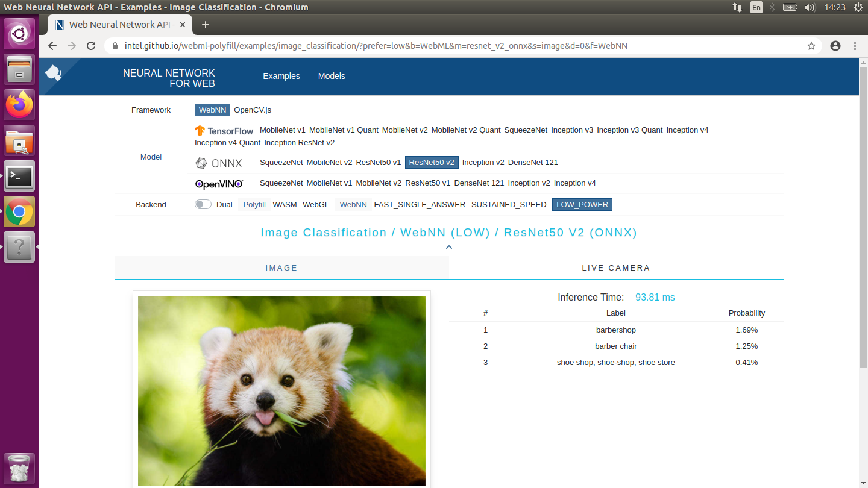Open the Models menu
The width and height of the screenshot is (868, 488).
332,76
